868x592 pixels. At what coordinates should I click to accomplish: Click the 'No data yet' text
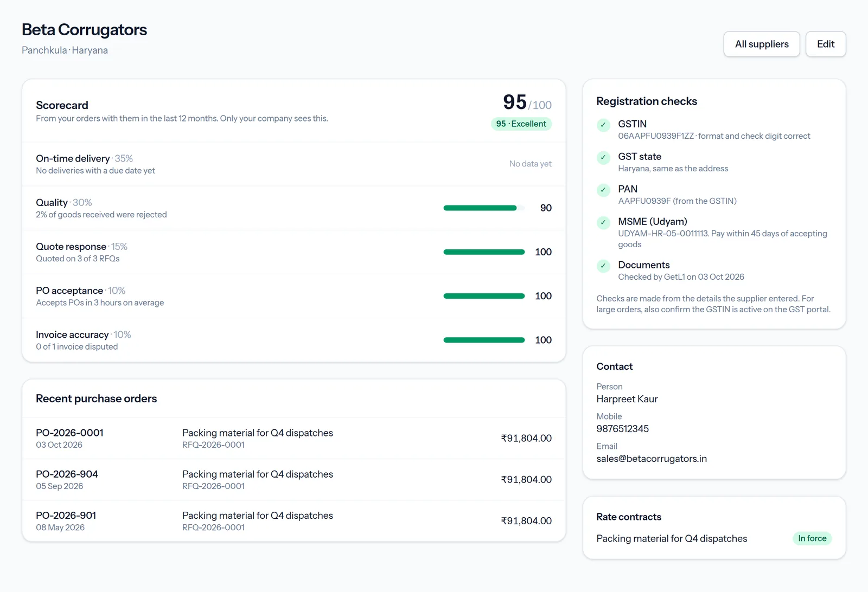point(530,164)
